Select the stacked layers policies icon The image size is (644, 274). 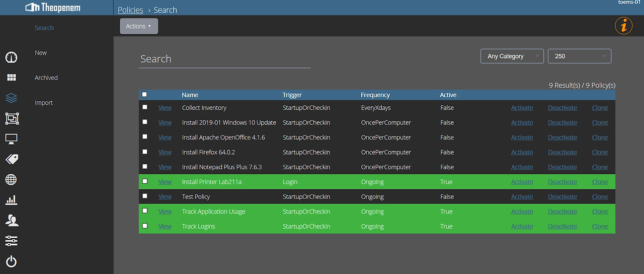[11, 98]
